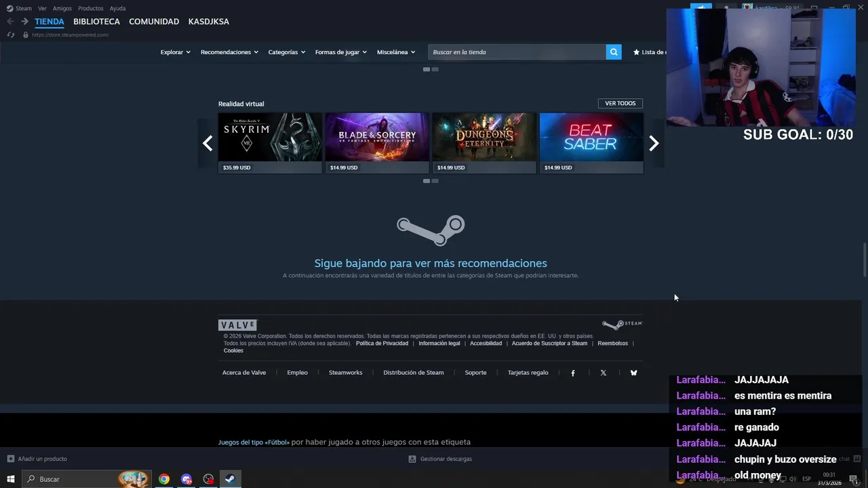Switch to the TIENDA tab

click(50, 22)
